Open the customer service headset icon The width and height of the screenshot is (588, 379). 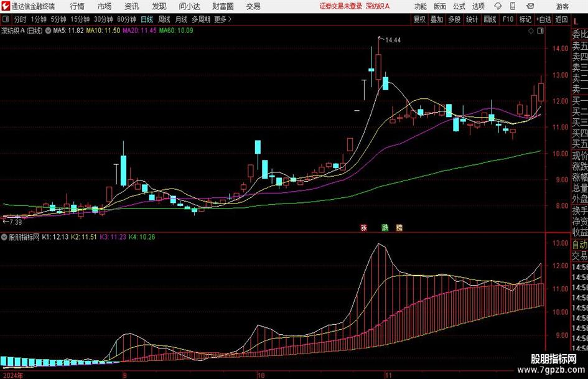pyautogui.click(x=498, y=6)
